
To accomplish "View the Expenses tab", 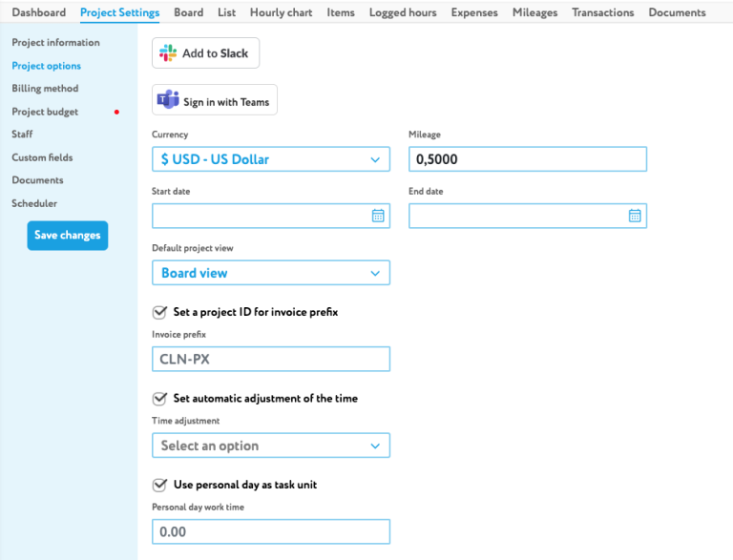I will (x=474, y=12).
